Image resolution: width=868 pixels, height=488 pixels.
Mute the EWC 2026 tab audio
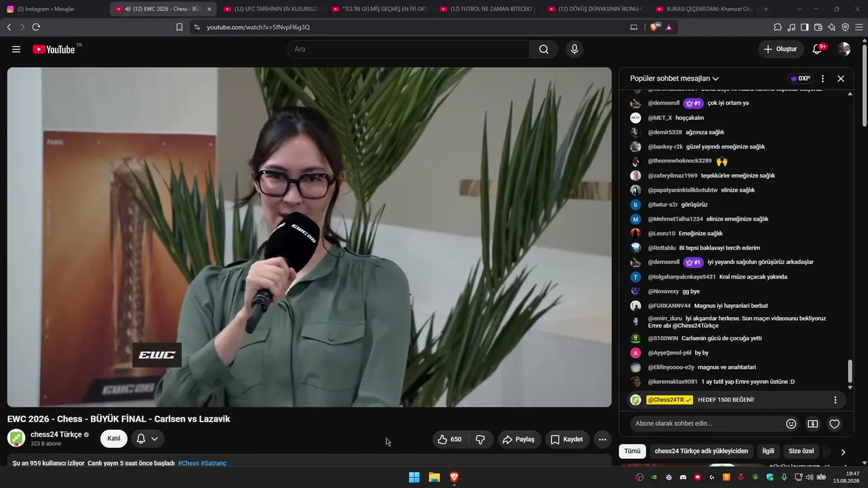(x=127, y=9)
